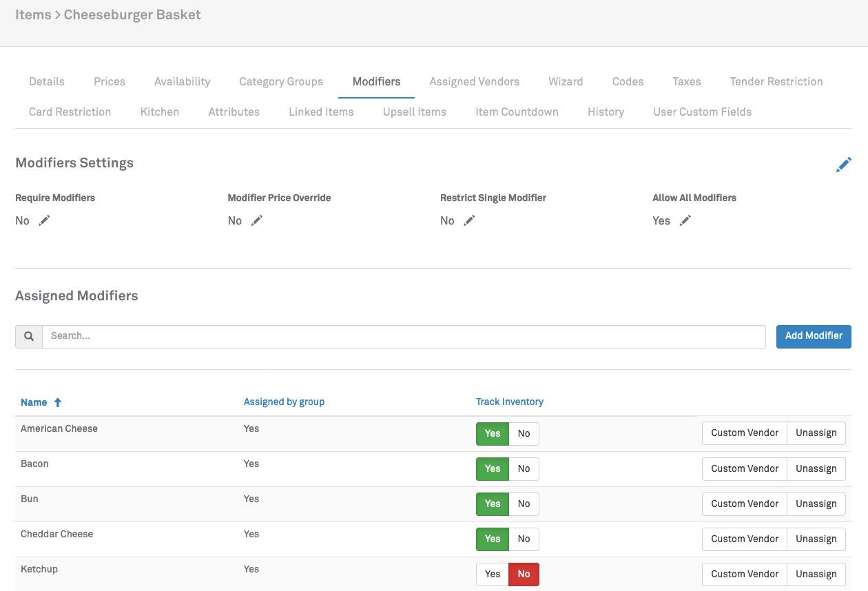Sort by Assigned by group column
Image resolution: width=868 pixels, height=591 pixels.
click(284, 402)
